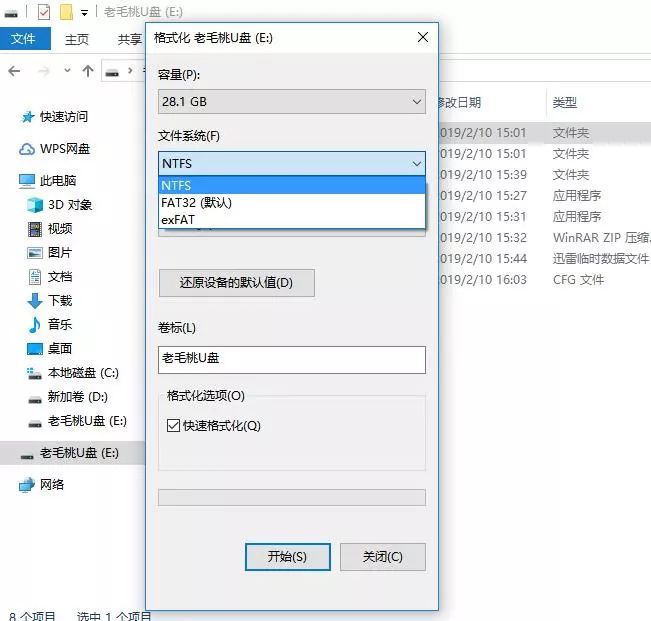Click the 音乐 music note icon
Viewport: 651px width, 621px height.
click(x=35, y=325)
